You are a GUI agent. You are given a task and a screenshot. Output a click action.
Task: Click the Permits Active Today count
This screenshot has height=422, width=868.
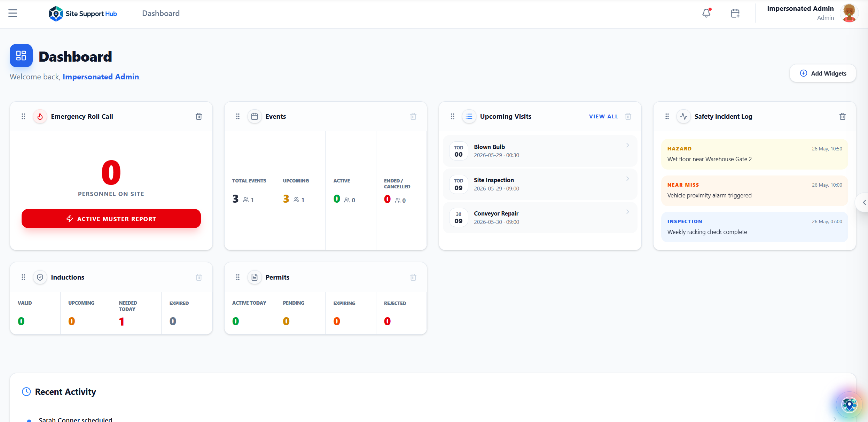click(x=236, y=321)
